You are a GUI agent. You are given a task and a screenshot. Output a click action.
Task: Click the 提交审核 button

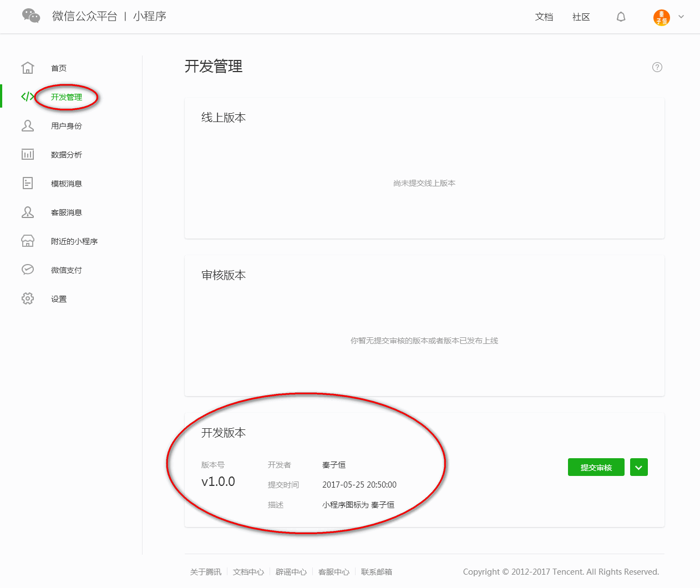[x=596, y=467]
